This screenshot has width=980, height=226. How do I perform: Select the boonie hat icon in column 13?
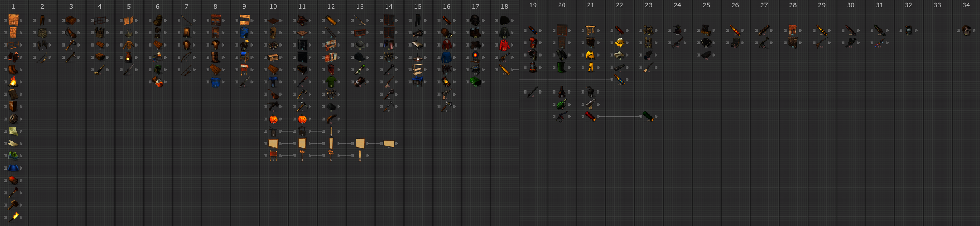click(x=360, y=45)
